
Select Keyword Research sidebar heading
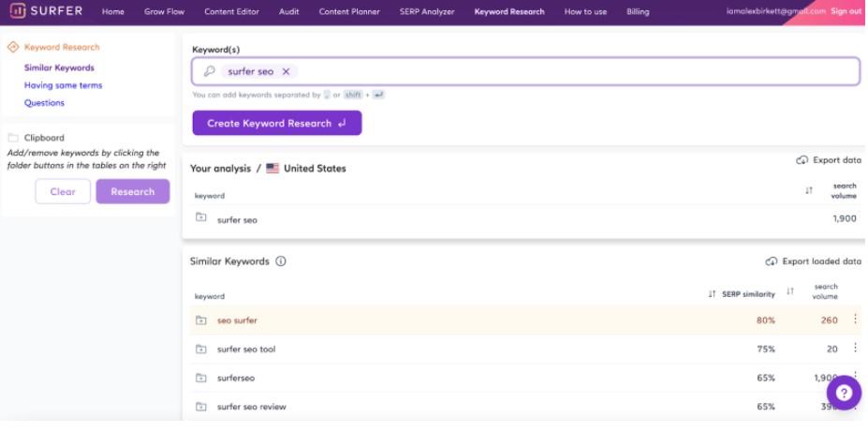pyautogui.click(x=62, y=47)
